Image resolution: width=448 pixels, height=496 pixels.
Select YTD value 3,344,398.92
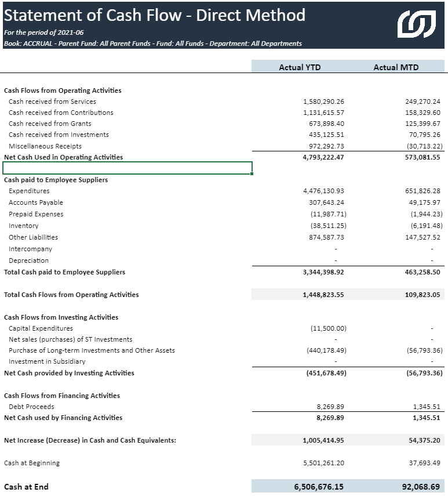tap(323, 272)
